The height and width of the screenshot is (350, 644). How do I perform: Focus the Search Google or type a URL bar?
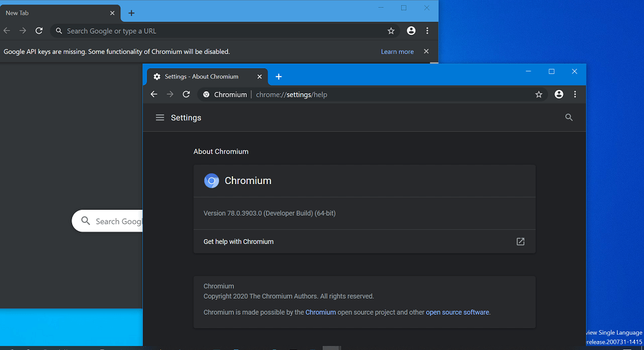pos(225,31)
